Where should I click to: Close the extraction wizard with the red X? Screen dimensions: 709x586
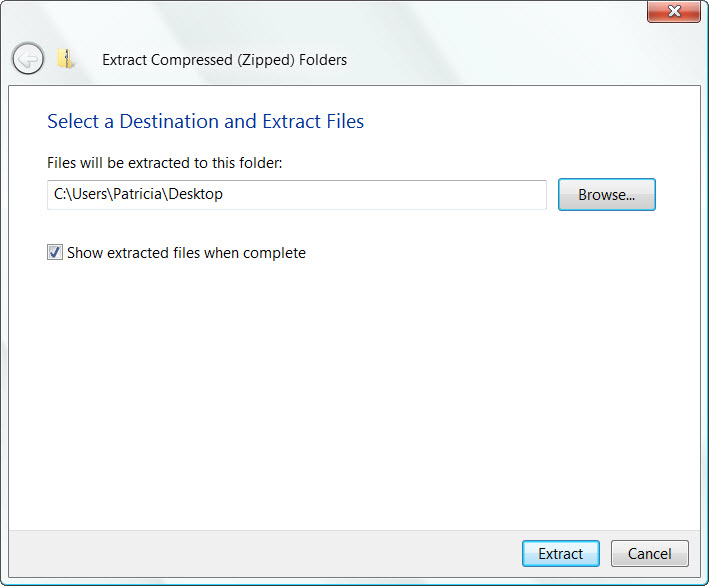674,11
